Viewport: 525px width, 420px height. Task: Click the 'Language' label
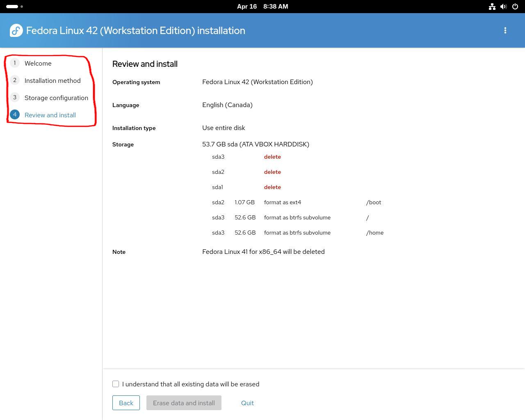[x=126, y=105]
